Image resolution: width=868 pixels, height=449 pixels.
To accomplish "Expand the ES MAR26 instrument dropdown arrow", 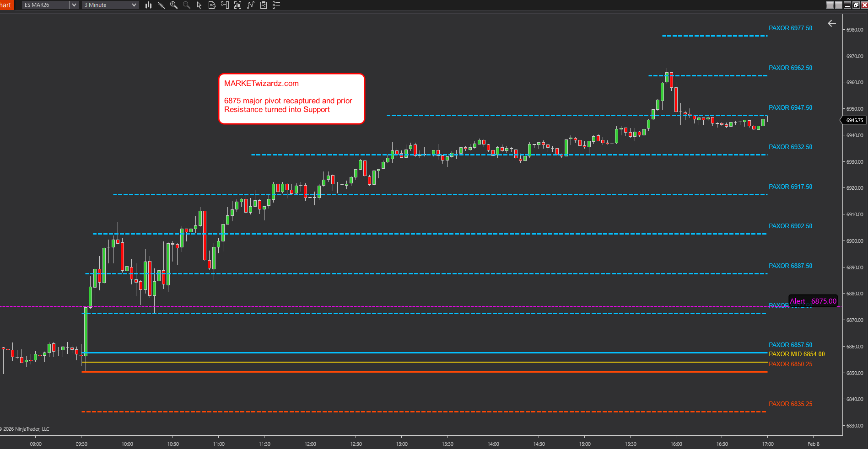I will (74, 5).
